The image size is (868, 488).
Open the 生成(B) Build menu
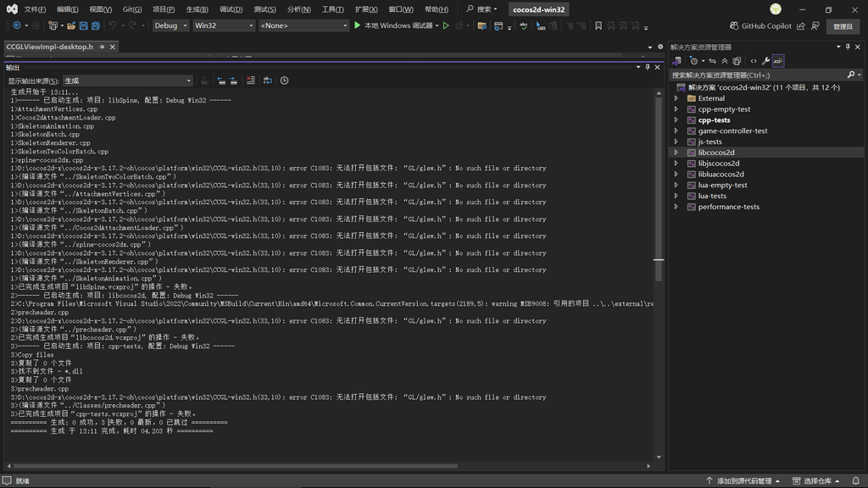click(x=197, y=9)
